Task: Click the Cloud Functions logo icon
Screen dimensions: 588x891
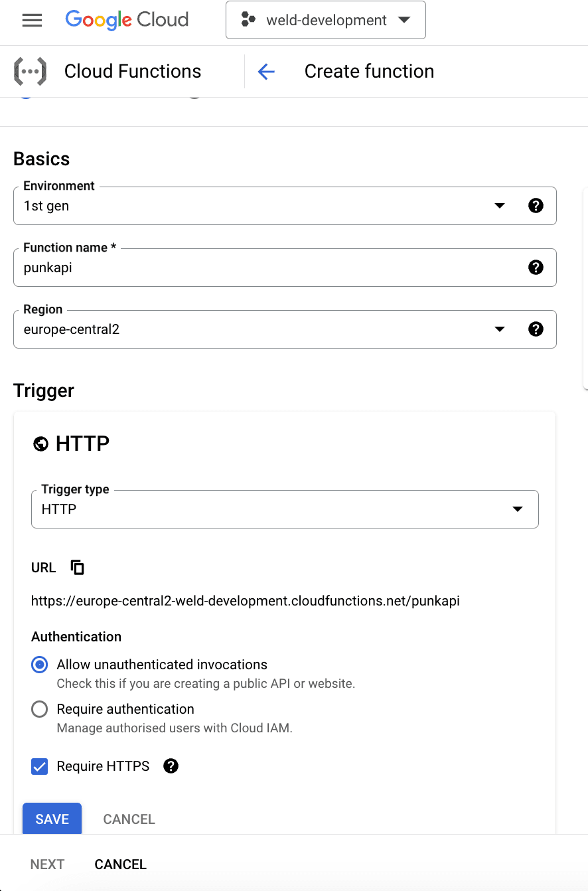Action: pyautogui.click(x=30, y=71)
